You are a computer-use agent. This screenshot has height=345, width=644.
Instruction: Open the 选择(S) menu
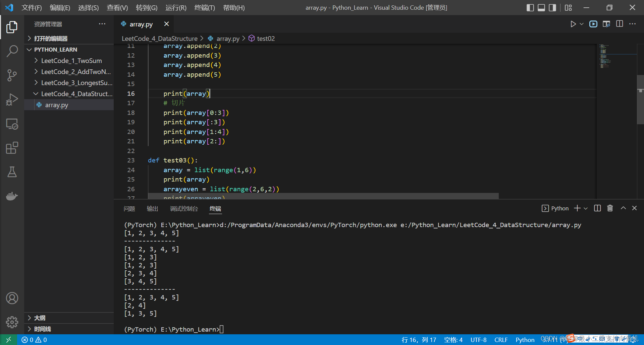tap(88, 8)
